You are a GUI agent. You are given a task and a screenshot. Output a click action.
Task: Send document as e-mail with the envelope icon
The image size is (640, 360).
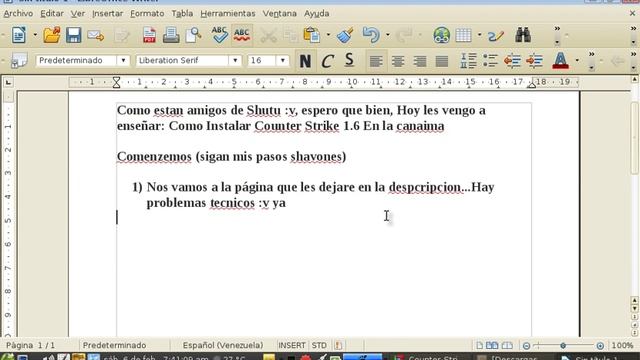96,36
